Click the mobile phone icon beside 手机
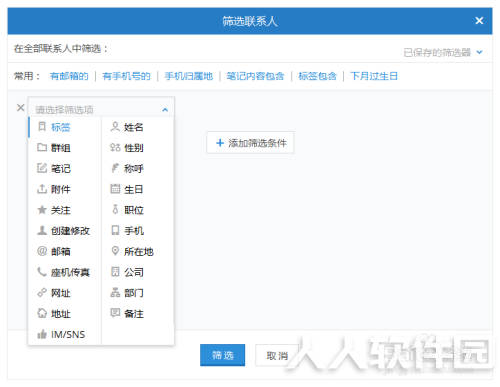 115,230
